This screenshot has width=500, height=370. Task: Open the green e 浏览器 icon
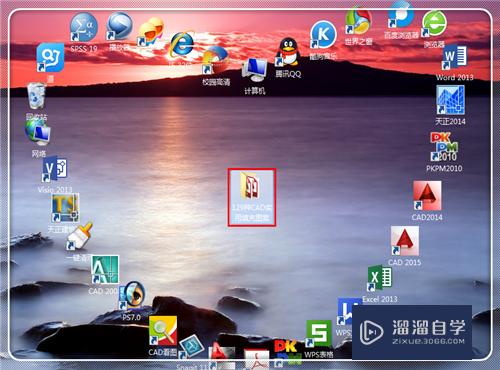click(x=434, y=23)
